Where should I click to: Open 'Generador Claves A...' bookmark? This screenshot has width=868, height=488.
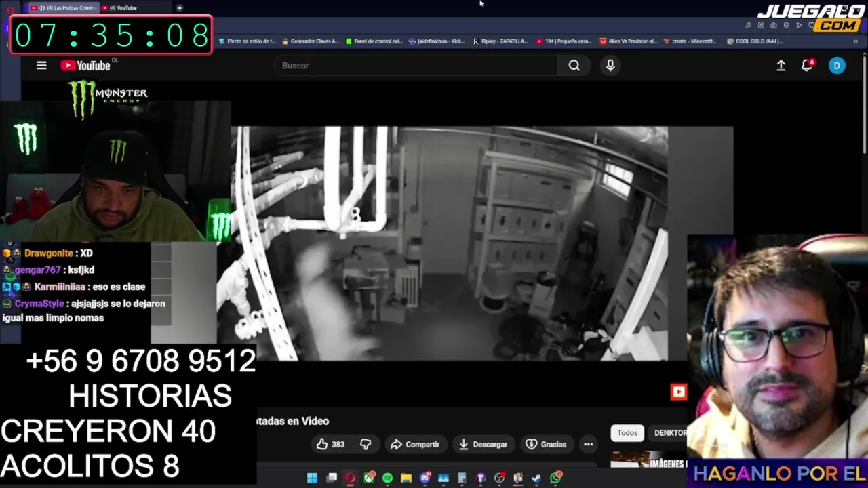(x=310, y=41)
